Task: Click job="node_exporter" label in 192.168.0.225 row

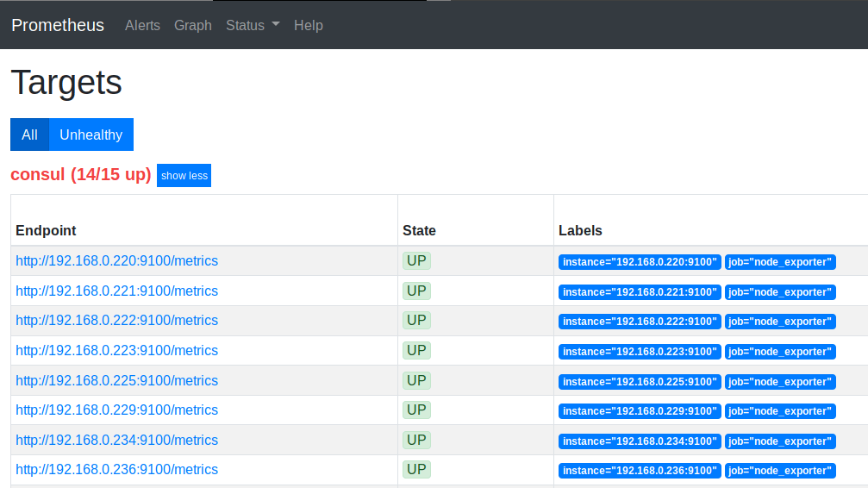Action: coord(780,382)
